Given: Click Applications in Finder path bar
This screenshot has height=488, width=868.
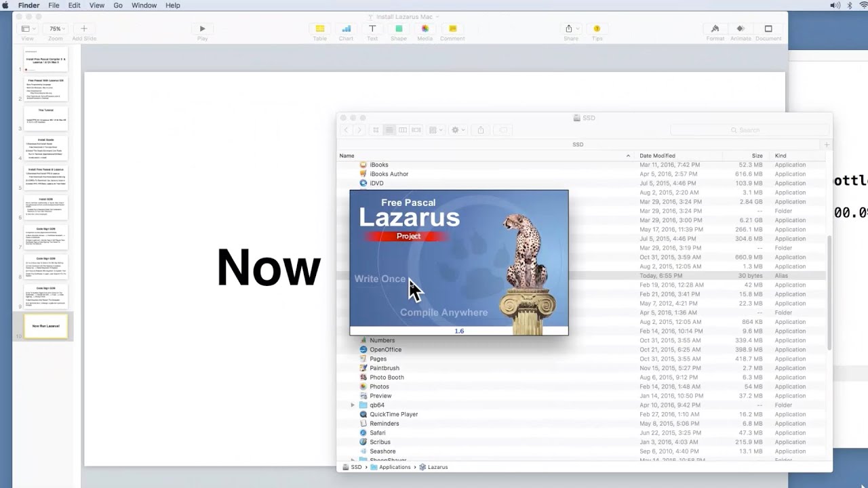Looking at the screenshot, I should tap(391, 467).
